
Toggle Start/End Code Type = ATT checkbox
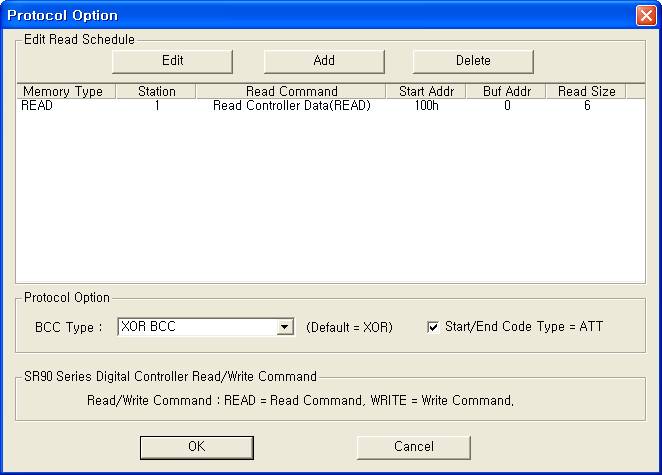pyautogui.click(x=433, y=327)
